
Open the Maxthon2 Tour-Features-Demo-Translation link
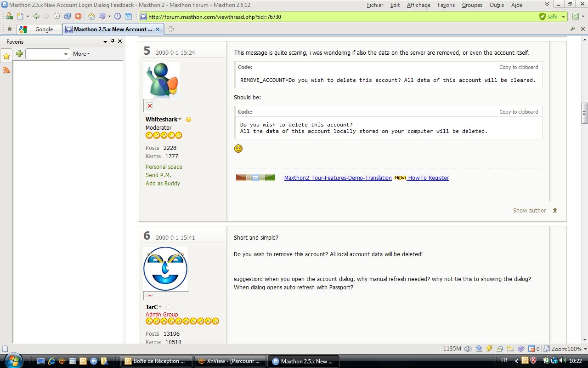[338, 178]
